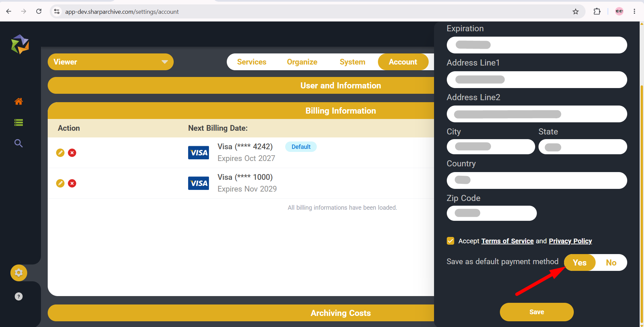644x327 pixels.
Task: Focus the City input field
Action: (491, 147)
